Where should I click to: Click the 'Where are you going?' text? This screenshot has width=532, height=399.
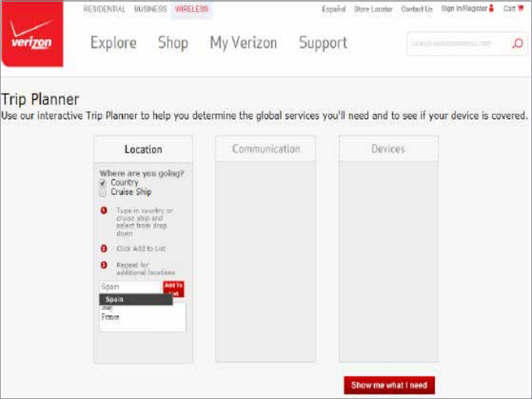141,173
